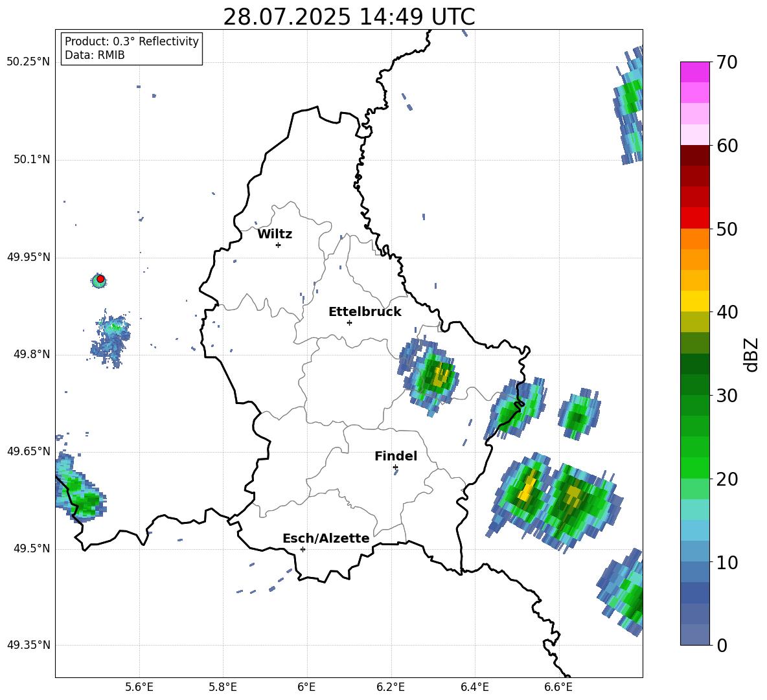Click the 6.2°E longitude label
Viewport: 767px width, 700px height.
(391, 687)
